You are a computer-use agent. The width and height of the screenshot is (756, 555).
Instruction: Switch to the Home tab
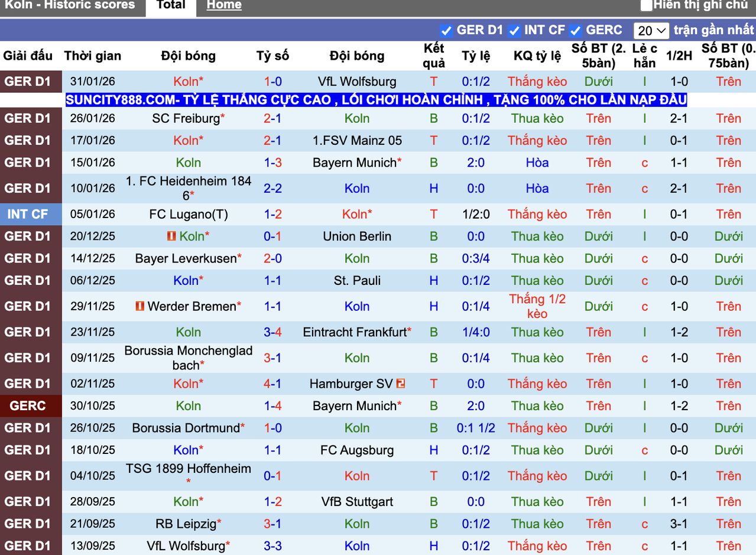[224, 5]
